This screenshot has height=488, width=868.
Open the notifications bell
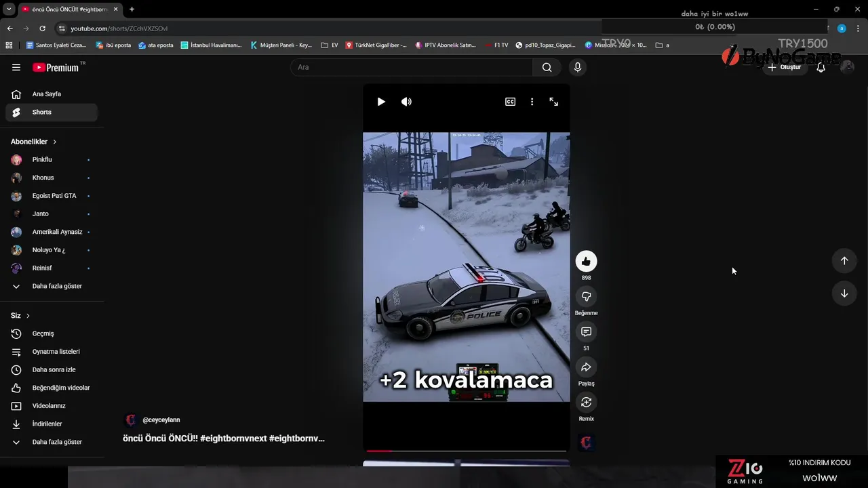821,67
